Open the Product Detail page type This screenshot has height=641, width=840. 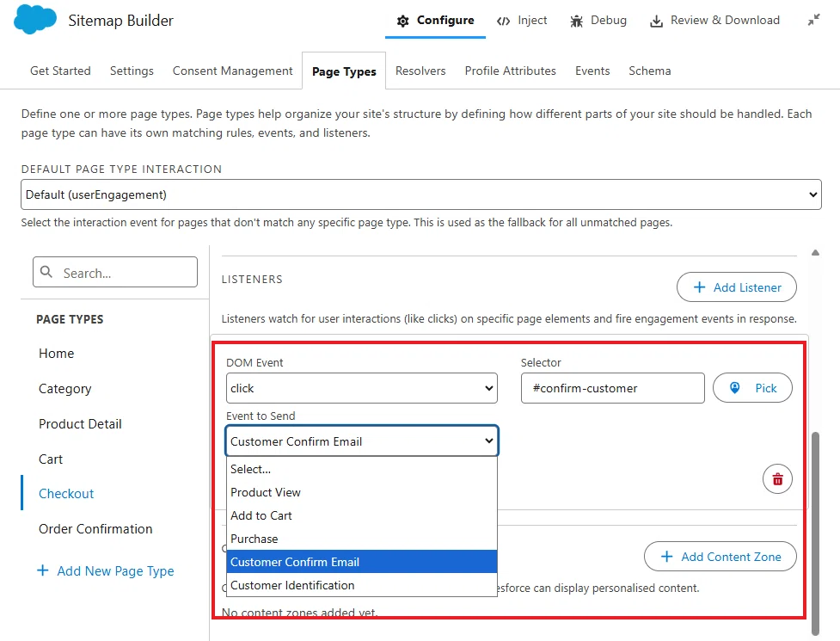pyautogui.click(x=80, y=424)
